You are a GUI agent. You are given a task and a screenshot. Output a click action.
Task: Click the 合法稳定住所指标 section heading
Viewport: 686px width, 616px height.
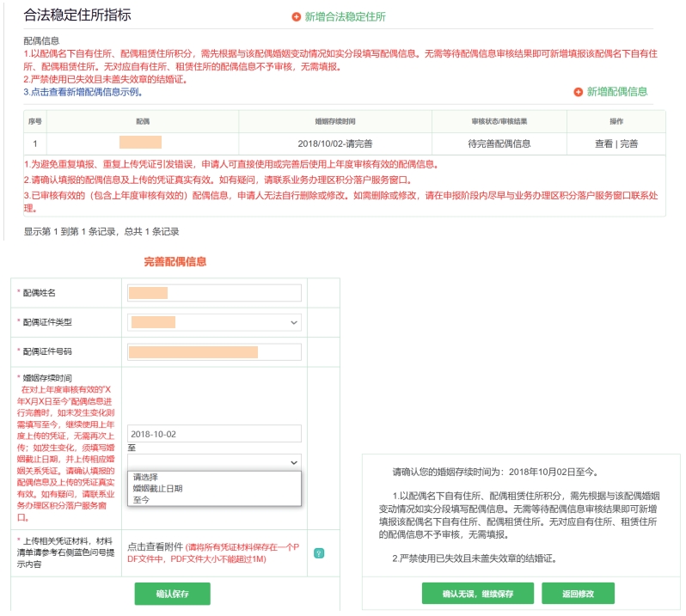77,15
